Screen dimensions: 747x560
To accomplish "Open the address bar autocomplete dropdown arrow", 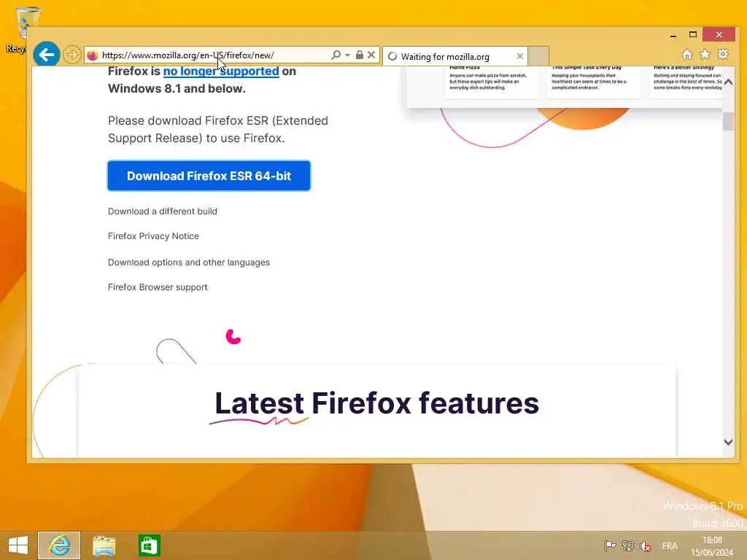I will click(x=347, y=55).
